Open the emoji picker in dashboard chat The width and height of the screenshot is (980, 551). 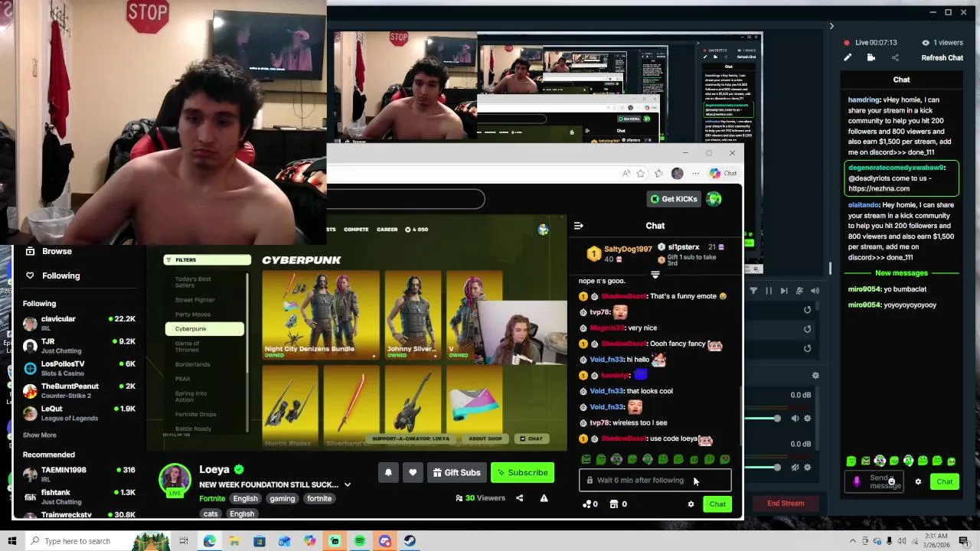pos(891,481)
